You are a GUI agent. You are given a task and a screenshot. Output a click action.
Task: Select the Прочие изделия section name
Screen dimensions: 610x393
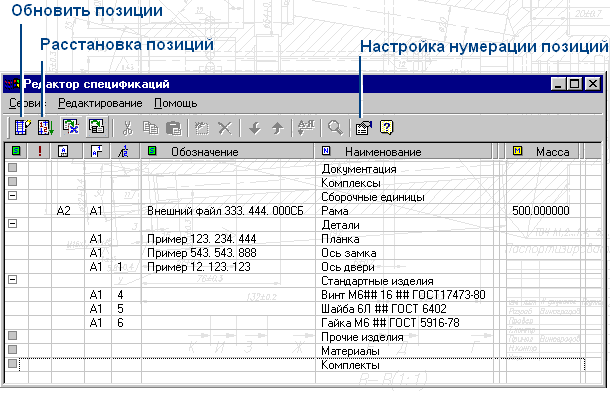click(362, 337)
